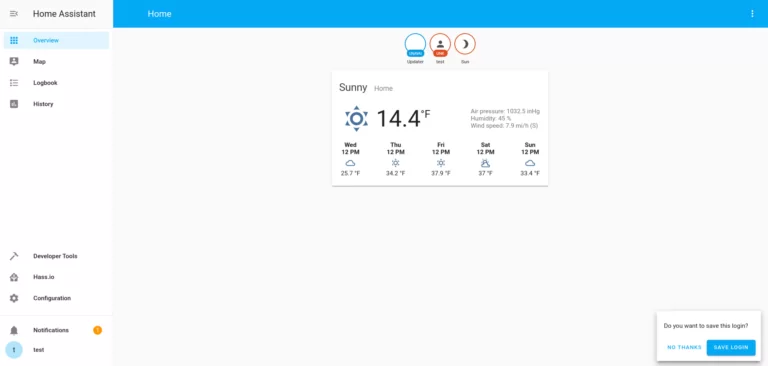Click the Developer Tools hammer icon
768x366 pixels.
coord(14,256)
